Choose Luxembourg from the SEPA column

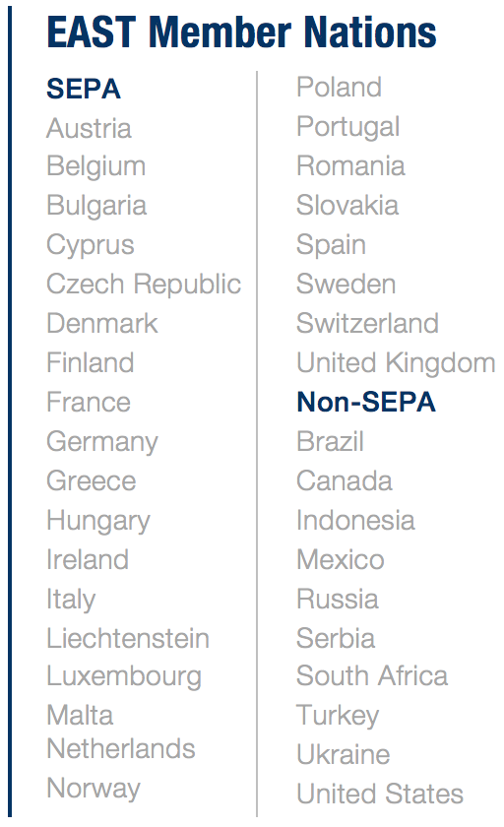[124, 677]
